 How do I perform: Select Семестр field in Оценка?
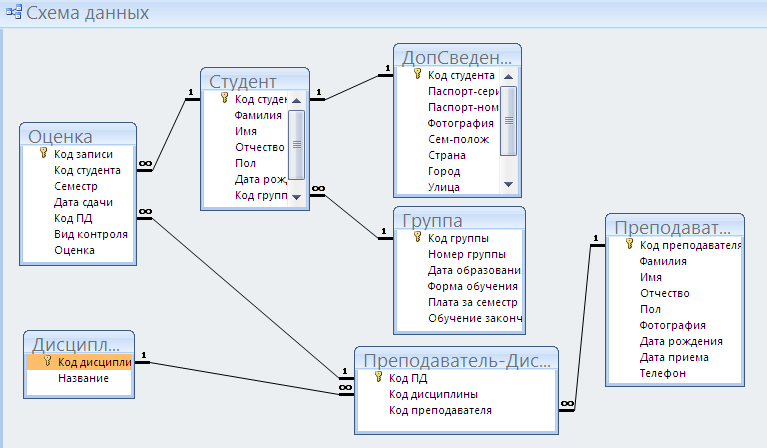78,186
